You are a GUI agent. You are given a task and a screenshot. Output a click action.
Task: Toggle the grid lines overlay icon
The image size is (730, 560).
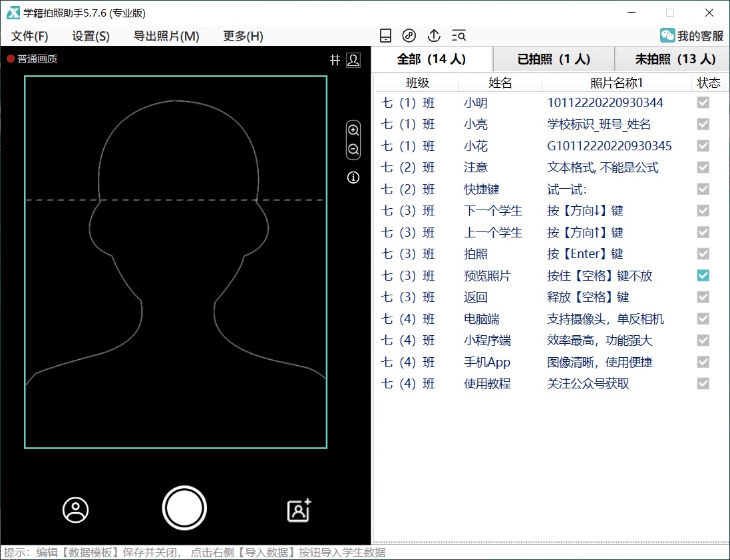[335, 60]
